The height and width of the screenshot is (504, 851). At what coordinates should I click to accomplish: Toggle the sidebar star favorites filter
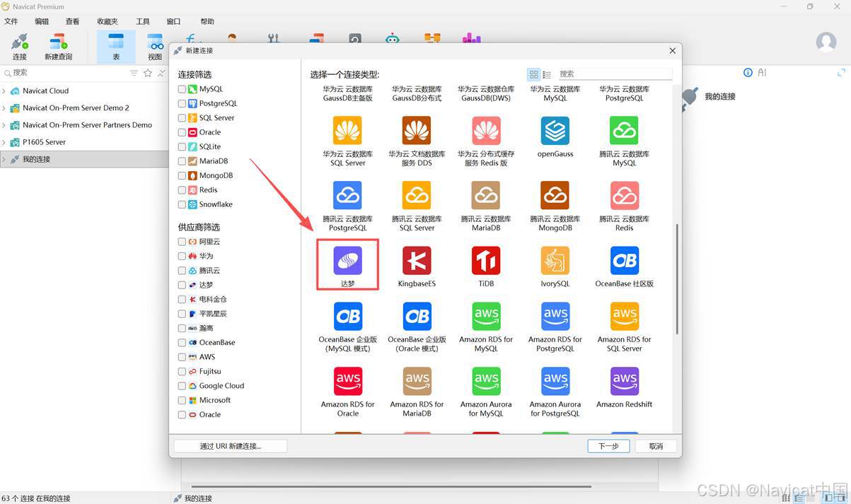click(148, 73)
